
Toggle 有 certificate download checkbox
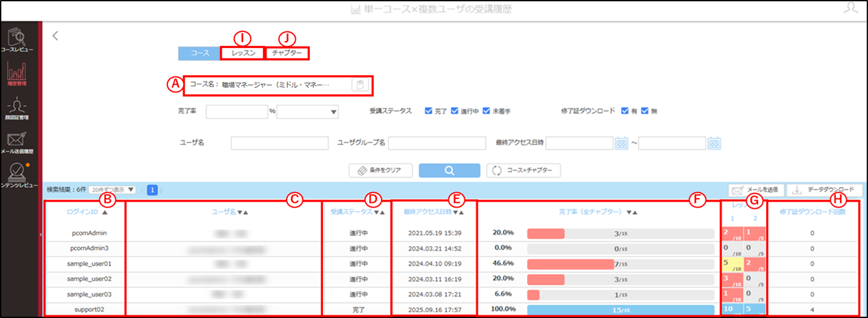click(x=624, y=111)
